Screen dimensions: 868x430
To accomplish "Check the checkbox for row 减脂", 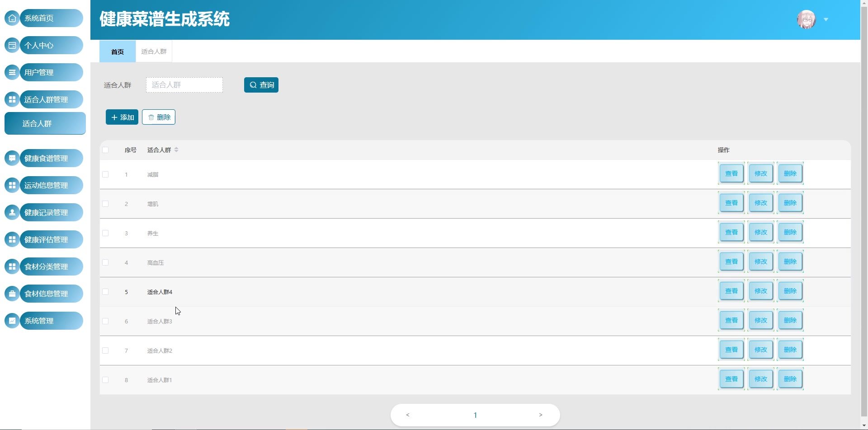I will [105, 174].
